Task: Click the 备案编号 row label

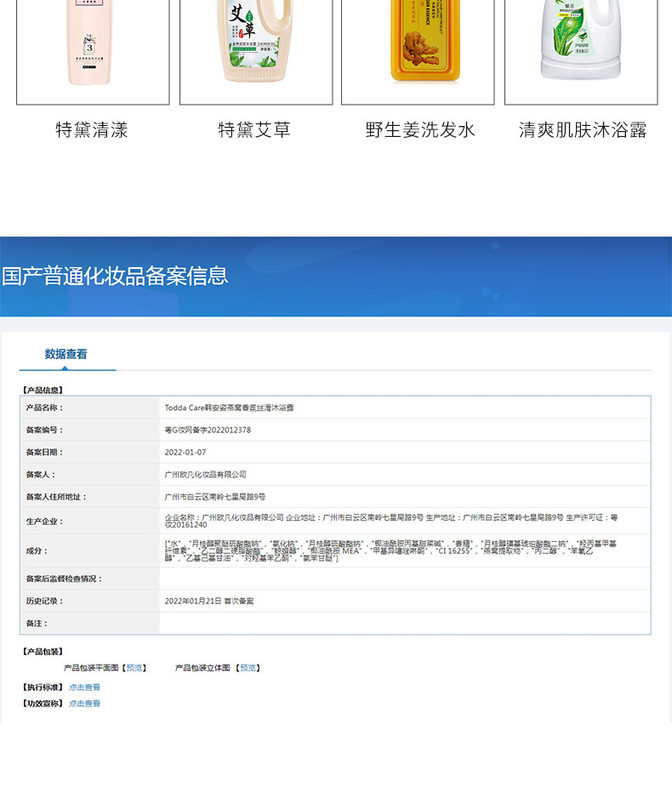Action: click(x=45, y=430)
